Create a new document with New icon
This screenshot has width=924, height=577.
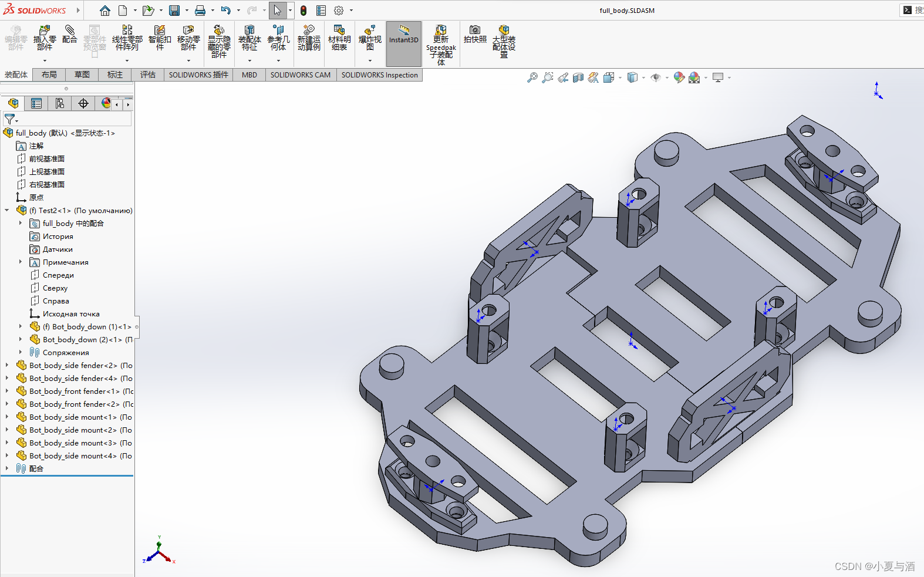(x=123, y=11)
